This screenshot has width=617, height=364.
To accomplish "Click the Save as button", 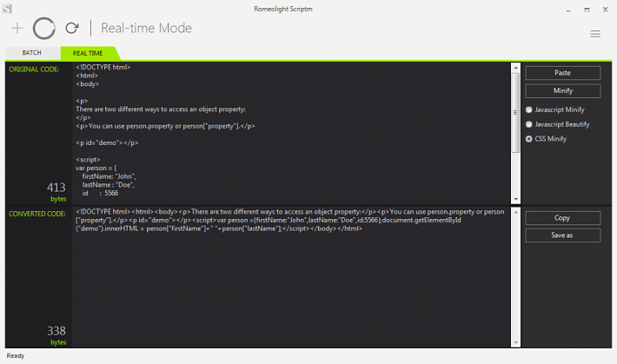I will click(x=563, y=235).
